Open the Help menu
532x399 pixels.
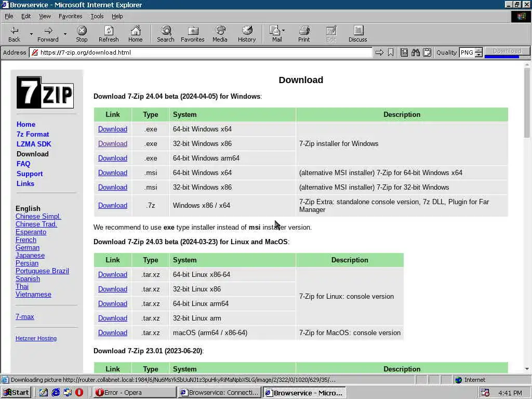(x=117, y=16)
